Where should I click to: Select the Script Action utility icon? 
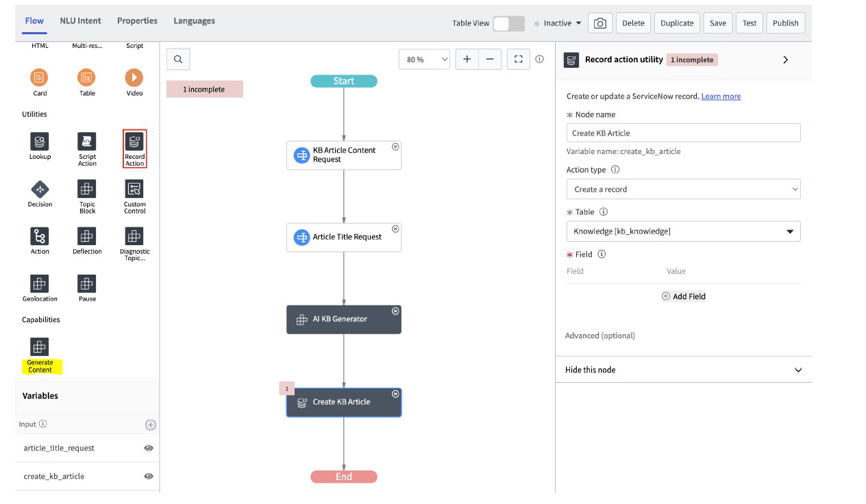coord(87,142)
